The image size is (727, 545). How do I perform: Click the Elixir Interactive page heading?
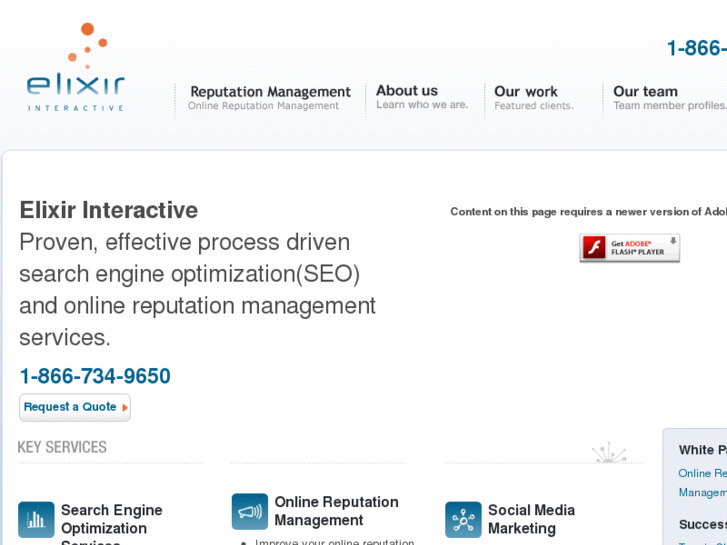click(x=108, y=210)
